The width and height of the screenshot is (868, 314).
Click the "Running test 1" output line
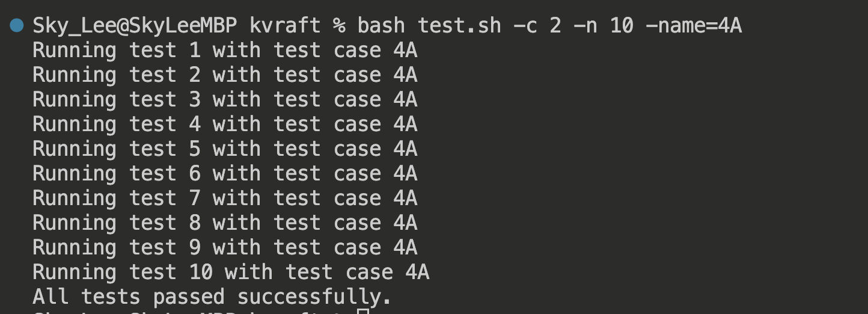225,51
